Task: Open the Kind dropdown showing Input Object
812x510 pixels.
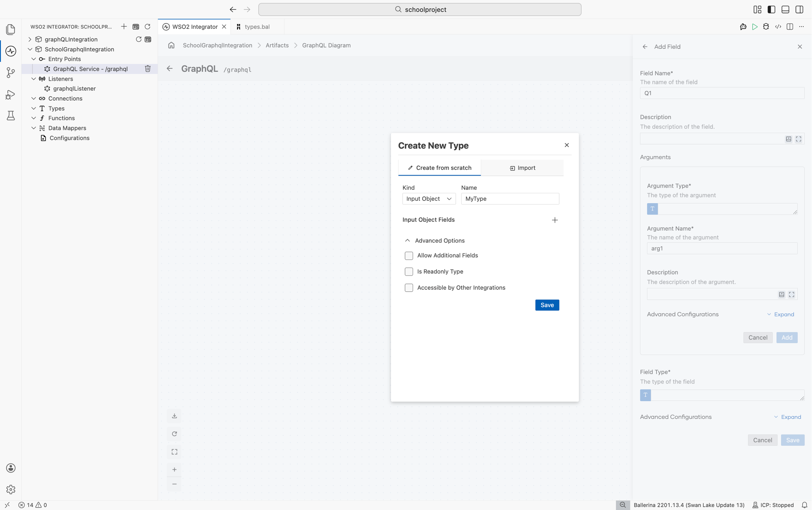Action: click(x=429, y=199)
